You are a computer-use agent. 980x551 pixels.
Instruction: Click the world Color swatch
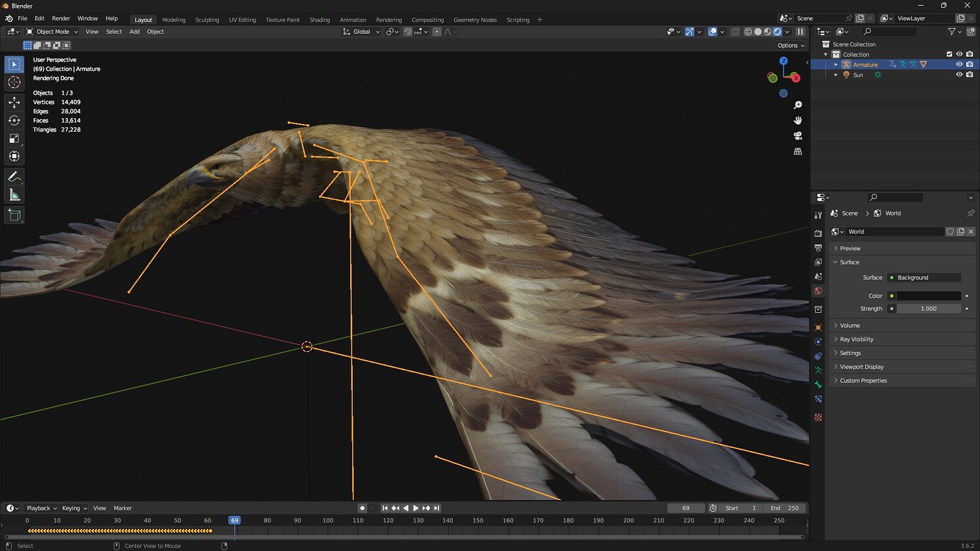point(928,296)
